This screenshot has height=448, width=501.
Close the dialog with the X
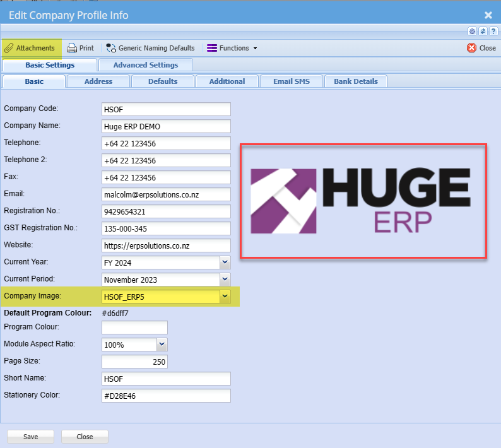click(x=488, y=15)
